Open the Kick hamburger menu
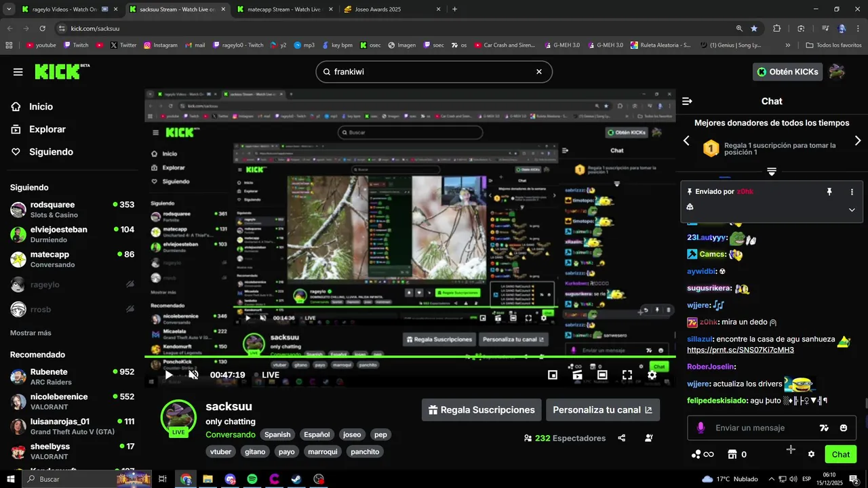The height and width of the screenshot is (488, 868). [x=18, y=72]
